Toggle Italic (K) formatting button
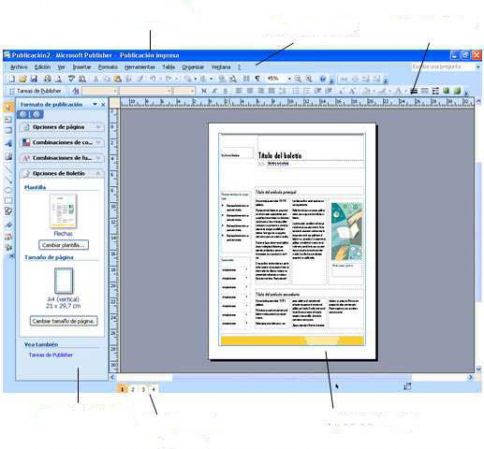This screenshot has width=484, height=449. click(215, 91)
